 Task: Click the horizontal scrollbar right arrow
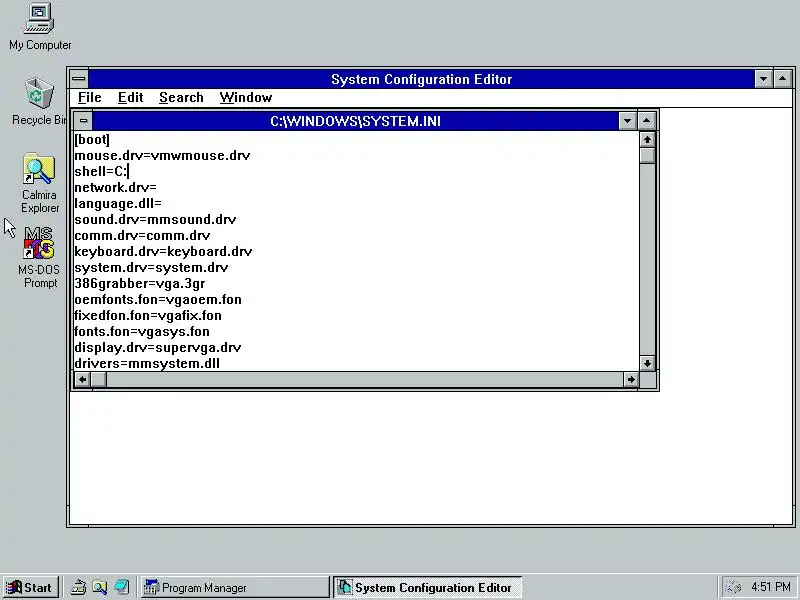(631, 380)
